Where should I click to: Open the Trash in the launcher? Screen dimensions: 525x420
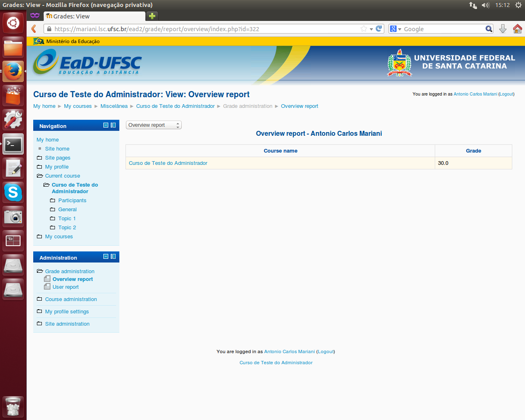pos(13,406)
